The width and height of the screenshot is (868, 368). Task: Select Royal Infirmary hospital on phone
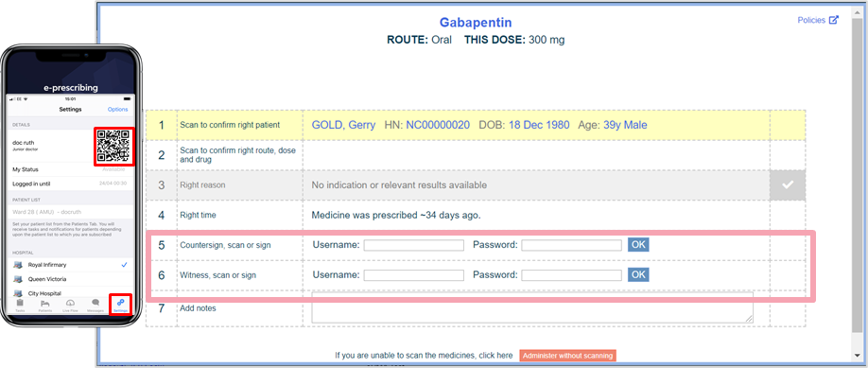(70, 265)
